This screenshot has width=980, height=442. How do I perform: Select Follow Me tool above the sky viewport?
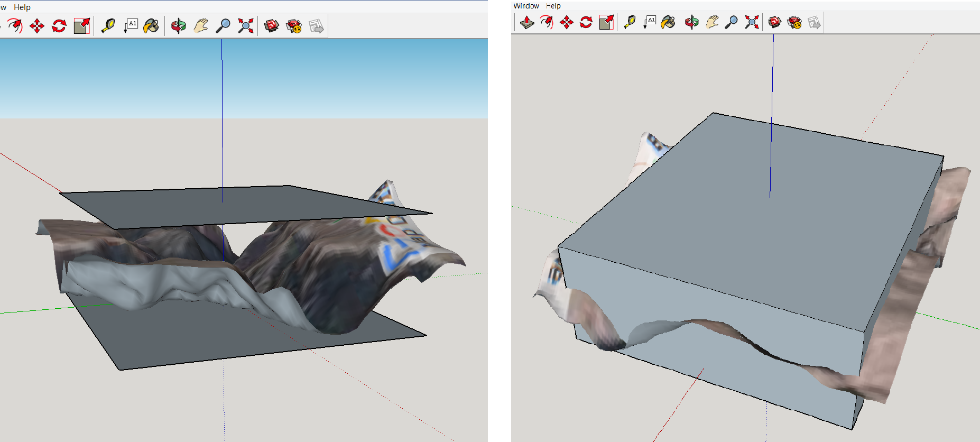coord(15,26)
